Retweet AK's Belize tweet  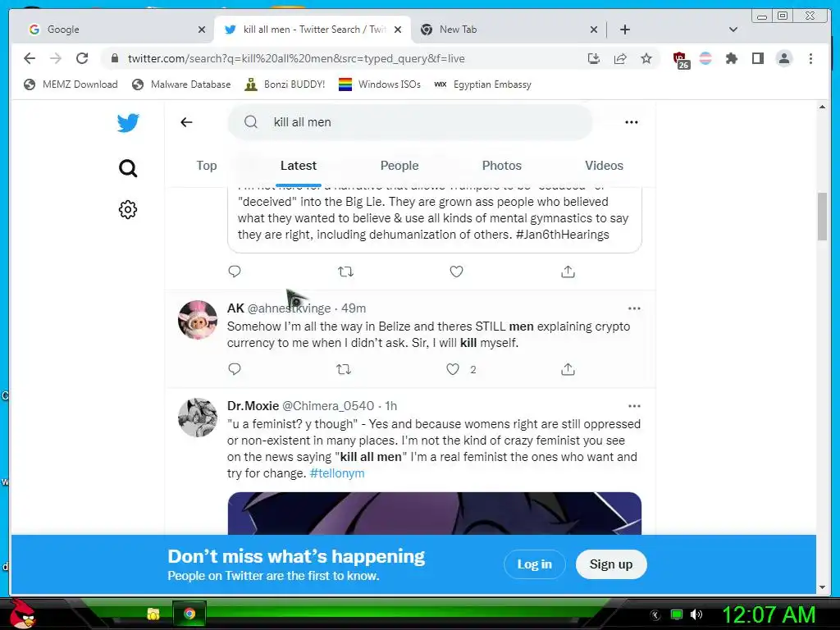344,369
